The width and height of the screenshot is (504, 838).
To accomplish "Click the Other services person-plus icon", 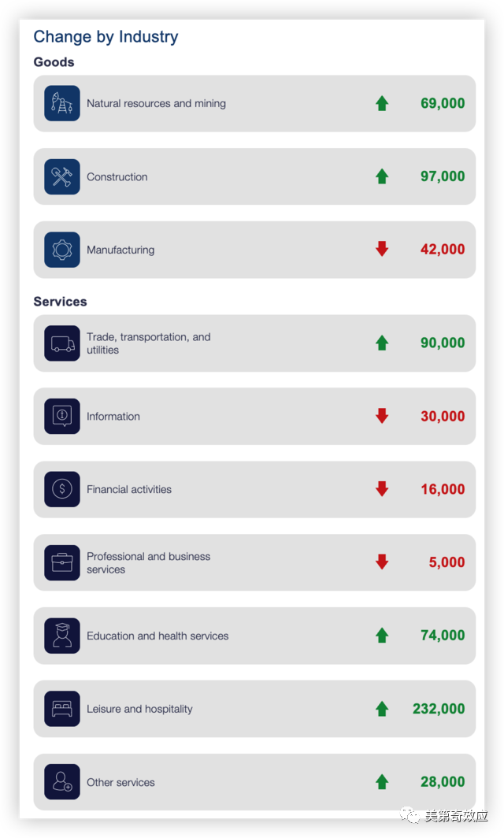I will tap(62, 782).
